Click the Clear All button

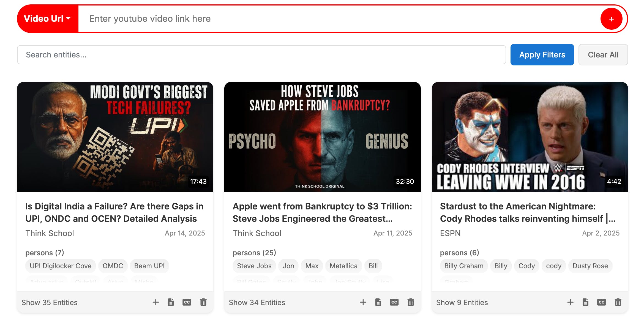603,55
